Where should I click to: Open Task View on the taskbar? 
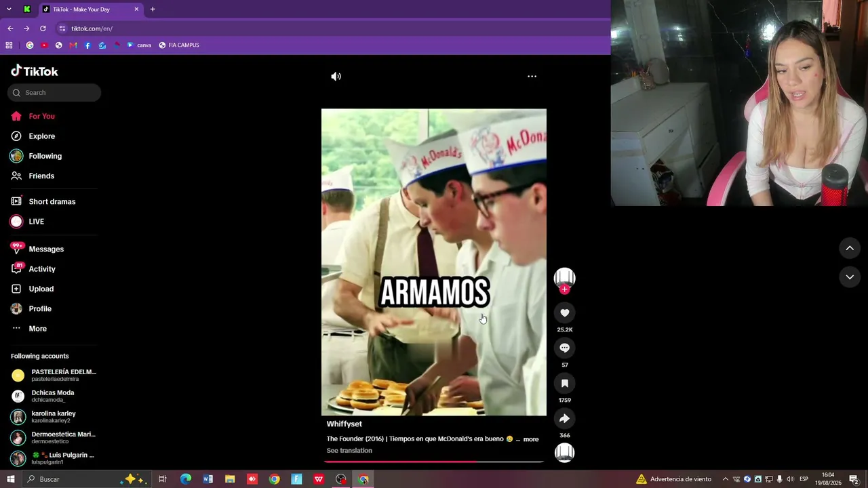[x=163, y=479]
